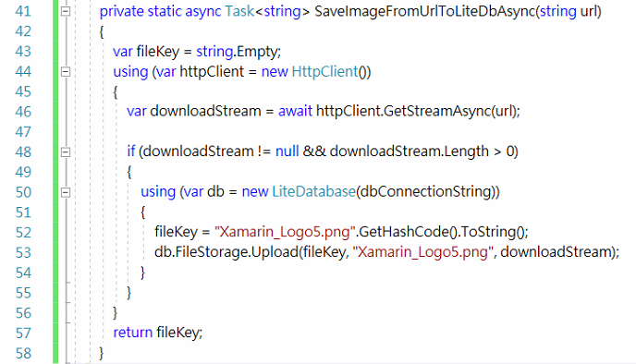Click line number 53 in the gutter
The width and height of the screenshot is (636, 364).
(x=23, y=252)
